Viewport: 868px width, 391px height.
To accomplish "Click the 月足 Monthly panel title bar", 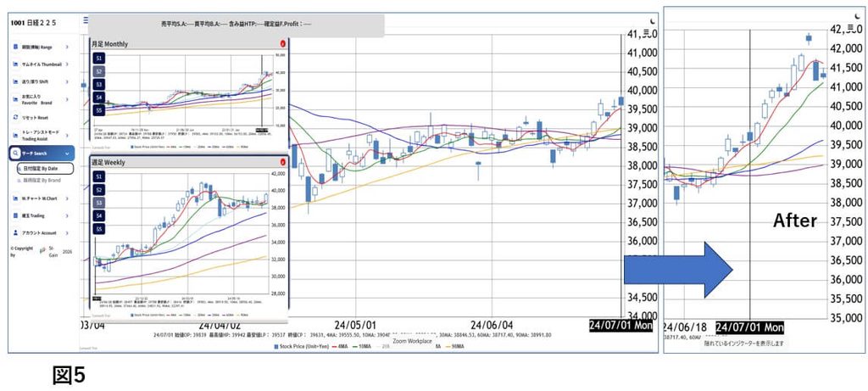I will pyautogui.click(x=188, y=44).
